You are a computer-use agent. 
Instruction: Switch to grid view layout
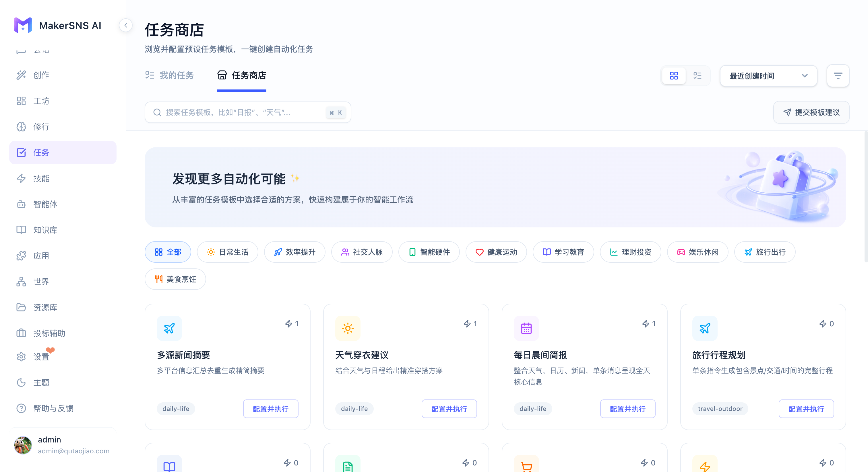coord(674,76)
